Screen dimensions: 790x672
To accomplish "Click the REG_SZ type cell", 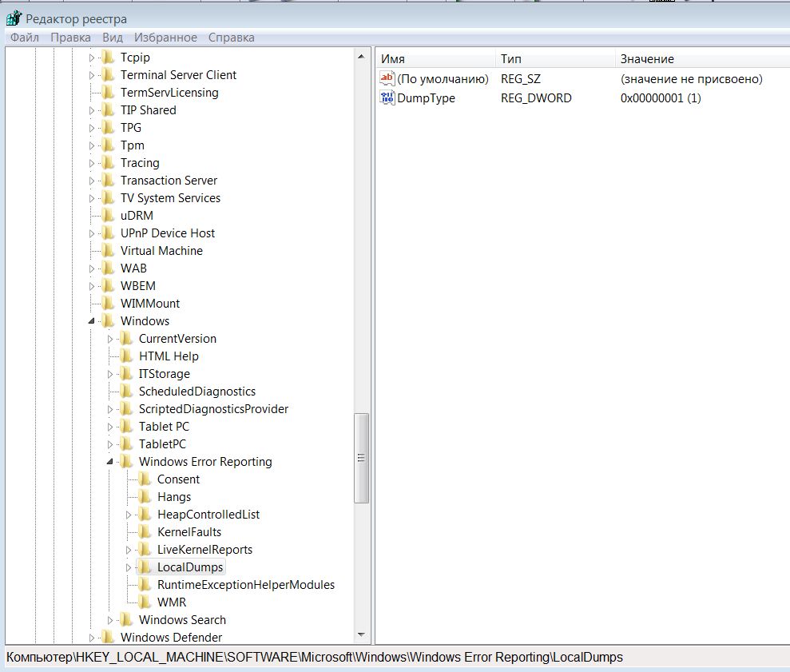I will 521,79.
